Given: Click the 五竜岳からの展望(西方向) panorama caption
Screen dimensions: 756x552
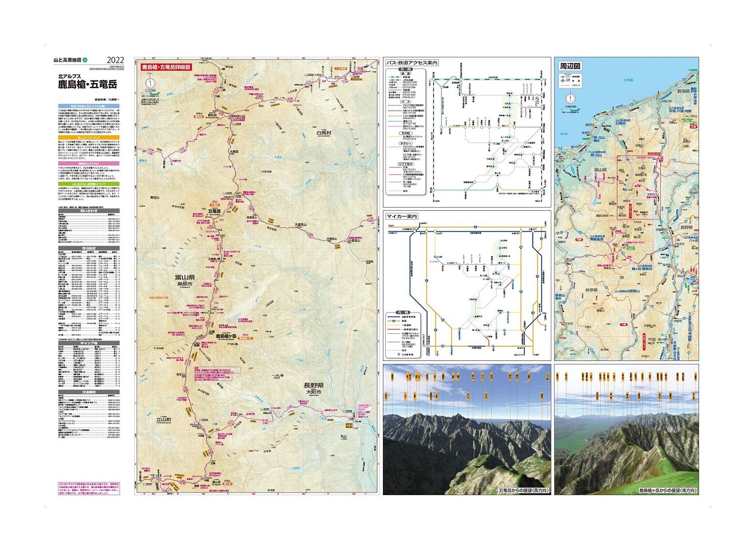Looking at the screenshot, I should 524,490.
